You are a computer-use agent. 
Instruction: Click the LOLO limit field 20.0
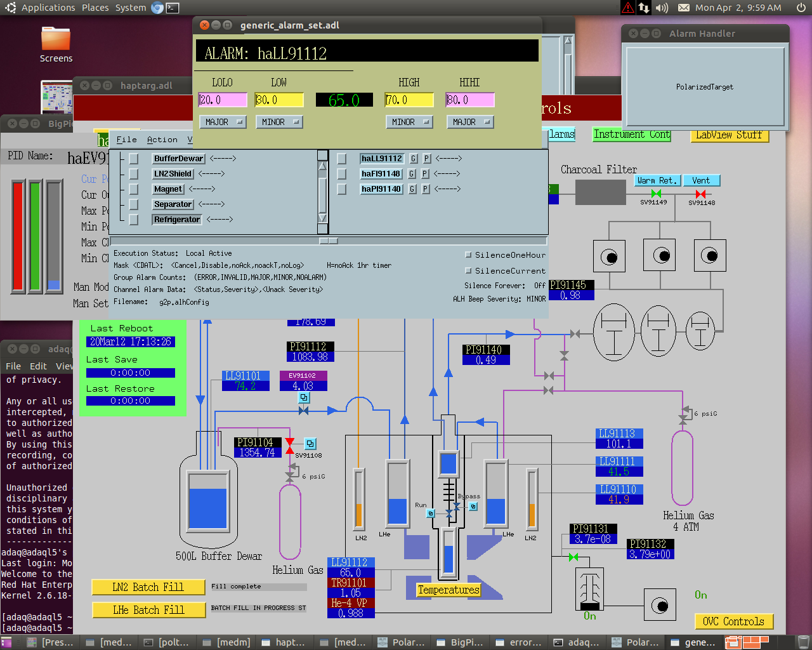(223, 100)
